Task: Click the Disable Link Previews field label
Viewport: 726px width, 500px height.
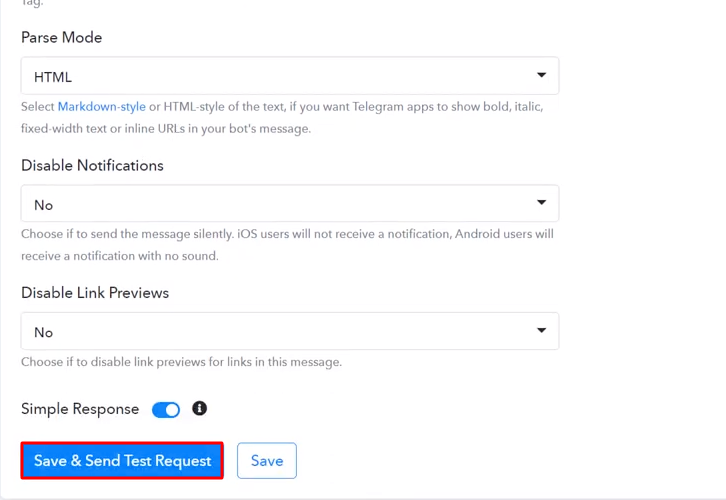Action: coord(95,293)
